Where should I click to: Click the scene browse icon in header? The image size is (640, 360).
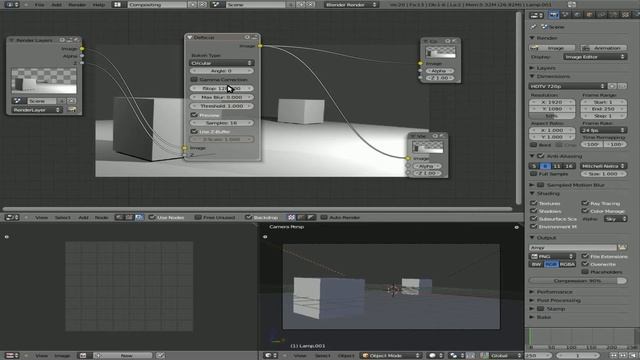point(217,4)
